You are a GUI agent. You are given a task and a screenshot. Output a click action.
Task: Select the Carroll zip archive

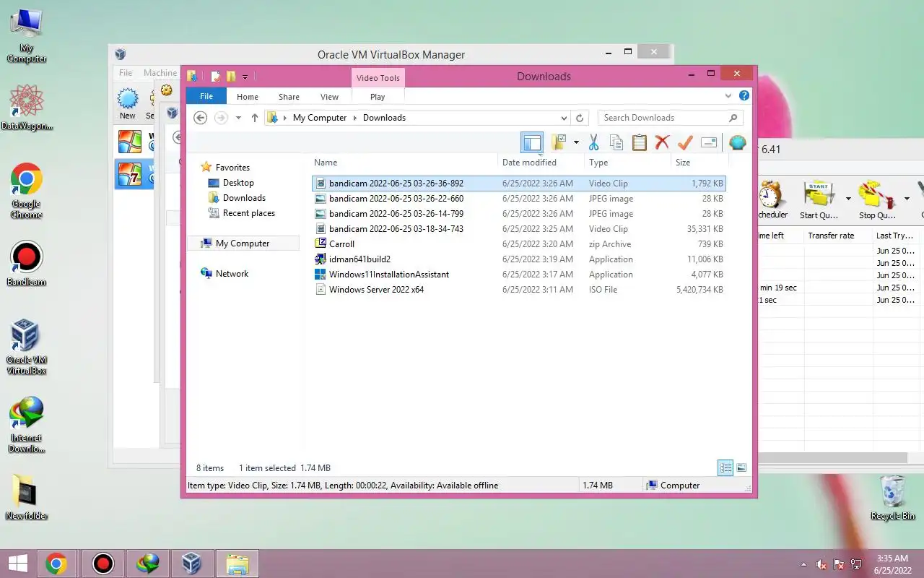point(519,244)
